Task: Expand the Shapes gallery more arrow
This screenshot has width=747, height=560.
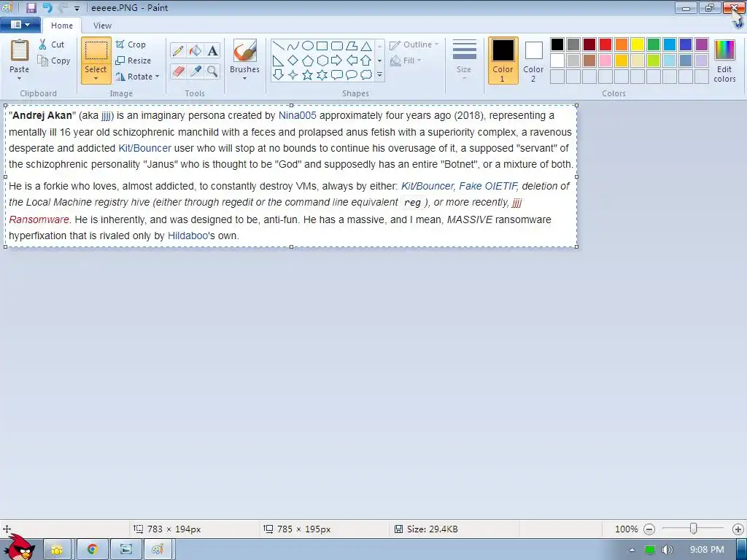Action: tap(379, 75)
